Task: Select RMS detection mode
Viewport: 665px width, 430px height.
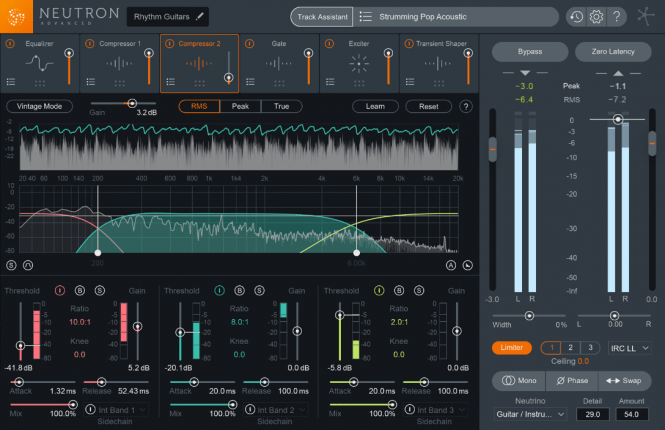Action: (x=199, y=106)
